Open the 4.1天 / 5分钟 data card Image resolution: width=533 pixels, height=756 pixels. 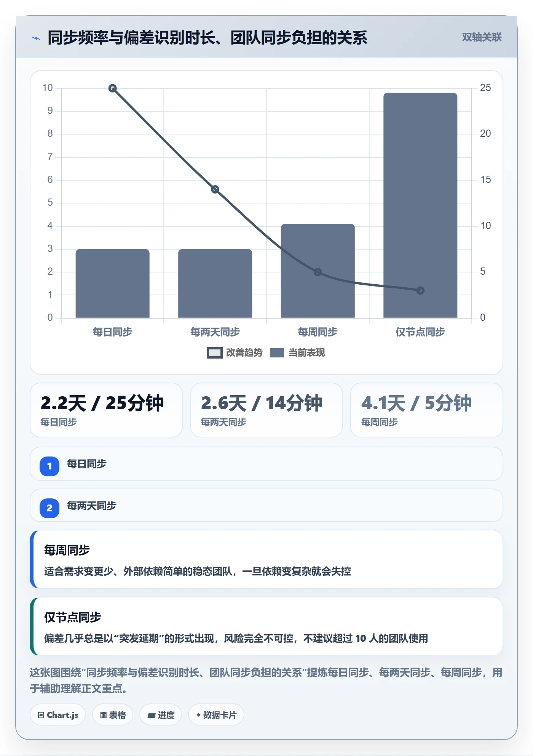[x=427, y=410]
